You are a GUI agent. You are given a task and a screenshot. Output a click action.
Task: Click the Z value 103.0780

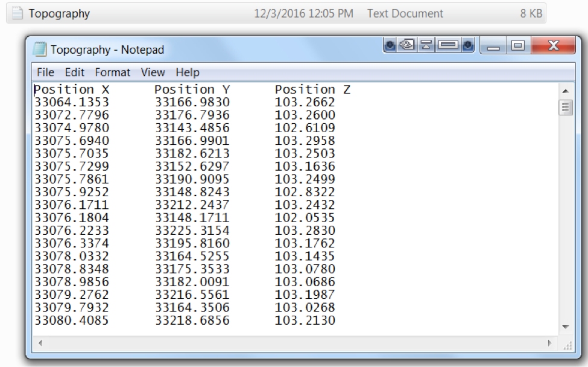(305, 269)
